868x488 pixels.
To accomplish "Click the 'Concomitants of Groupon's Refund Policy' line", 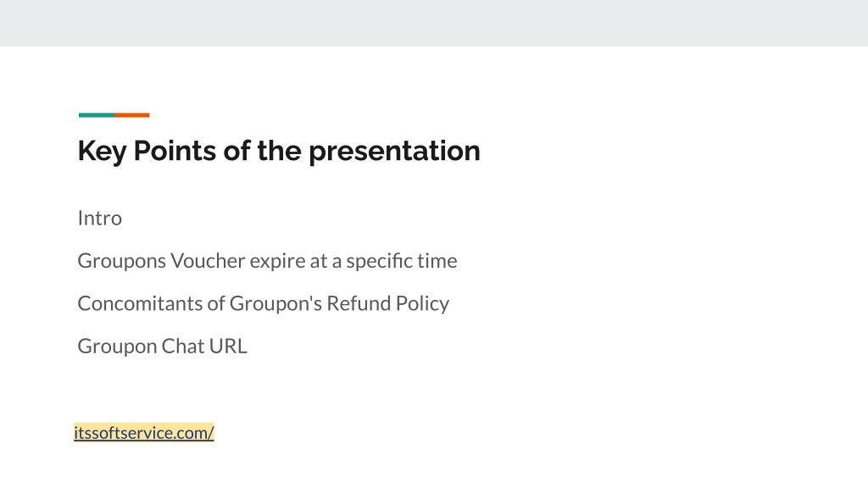I will [x=264, y=303].
